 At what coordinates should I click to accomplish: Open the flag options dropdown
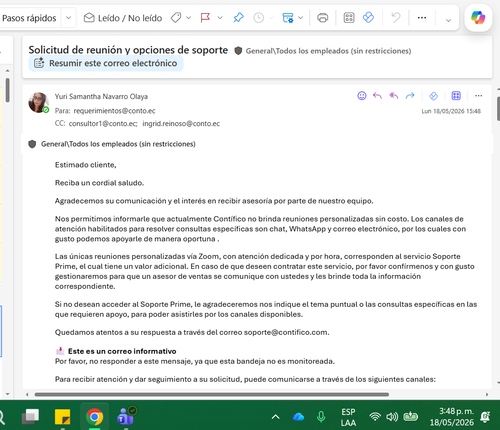[220, 18]
